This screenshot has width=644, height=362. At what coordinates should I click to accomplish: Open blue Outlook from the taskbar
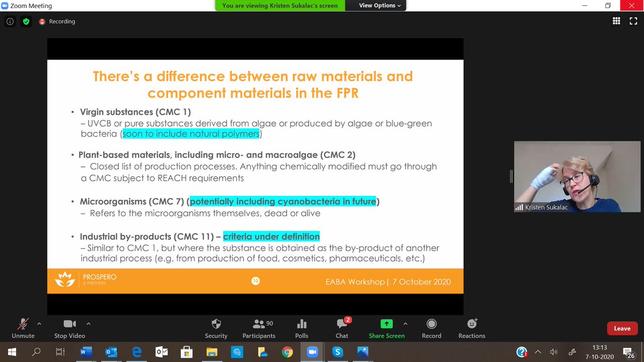(111, 352)
